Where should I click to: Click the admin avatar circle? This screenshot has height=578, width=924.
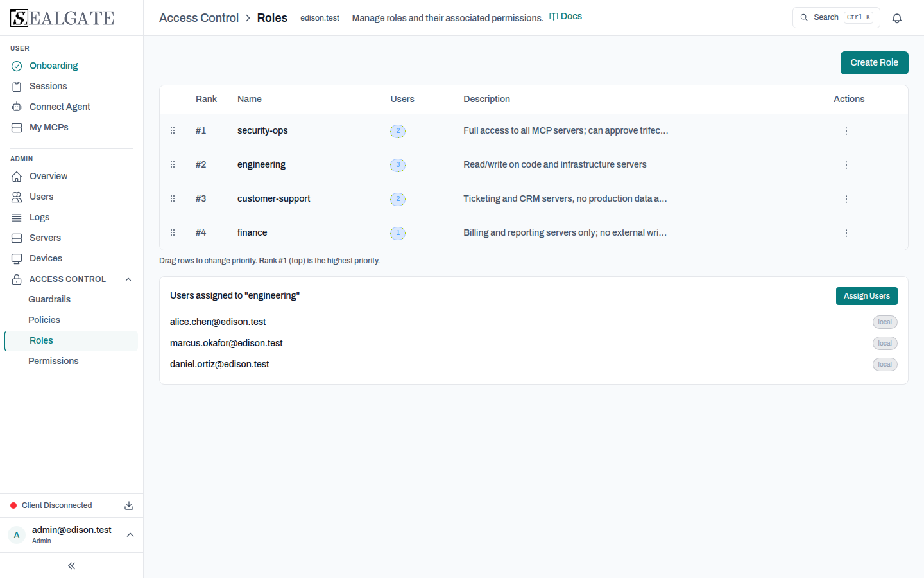[17, 535]
